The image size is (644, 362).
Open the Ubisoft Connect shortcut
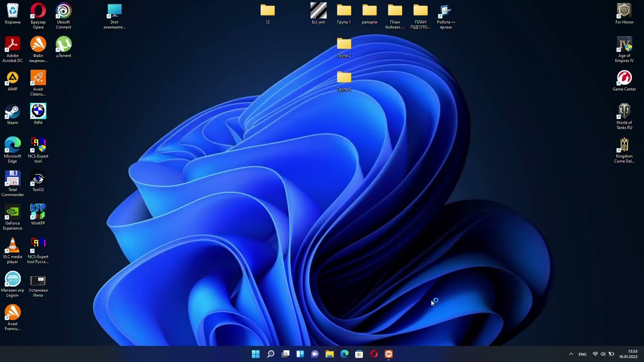[63, 16]
